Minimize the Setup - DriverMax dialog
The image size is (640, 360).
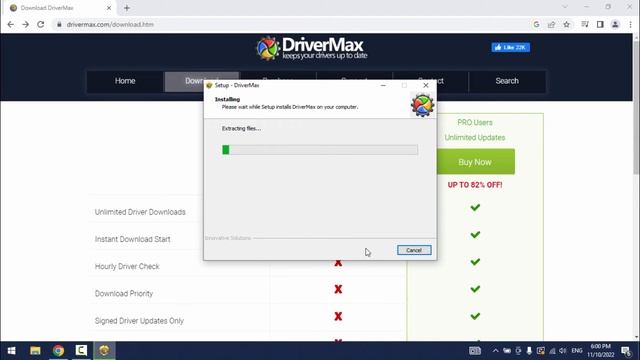383,85
